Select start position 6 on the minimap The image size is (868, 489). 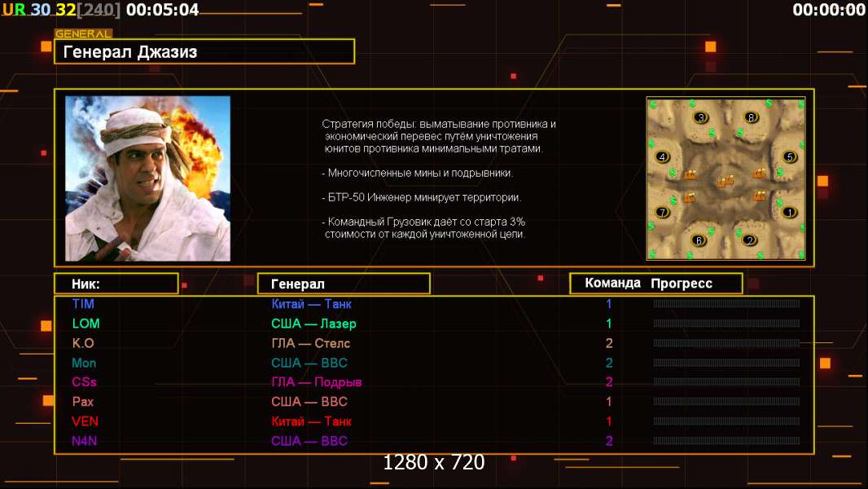(699, 240)
